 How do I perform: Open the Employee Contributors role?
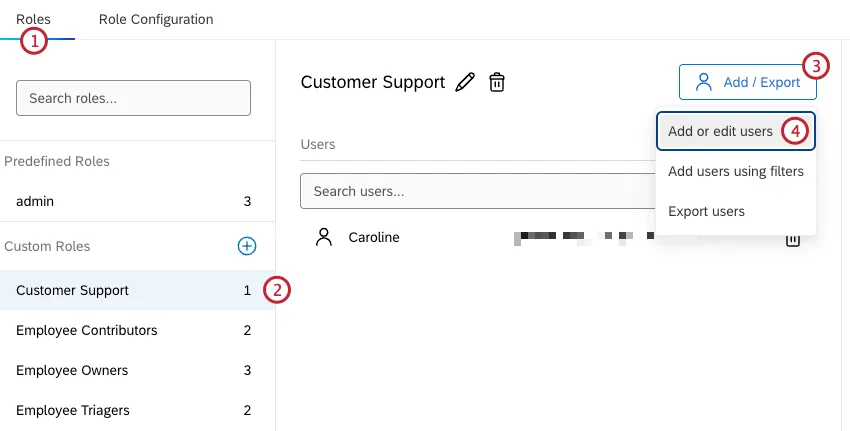(x=86, y=330)
